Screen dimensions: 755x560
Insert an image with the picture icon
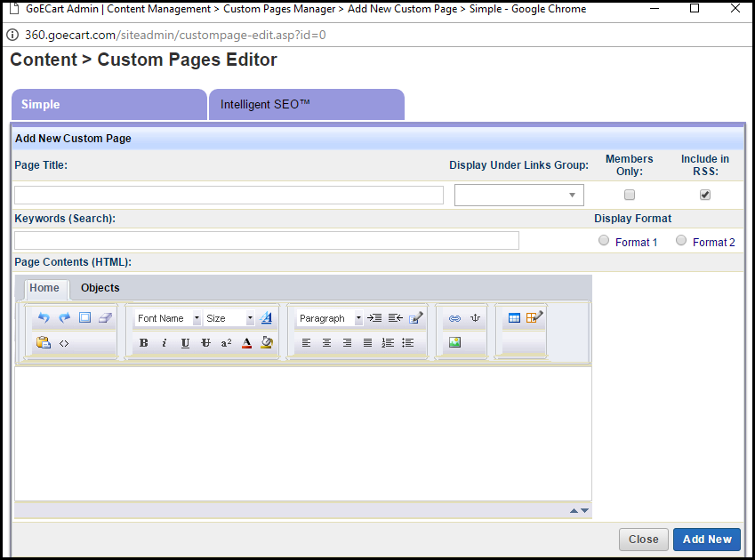click(454, 342)
